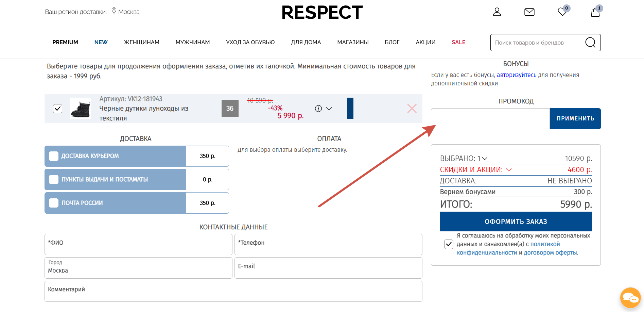Click the size 36 box
This screenshot has height=312, width=644.
(x=230, y=109)
